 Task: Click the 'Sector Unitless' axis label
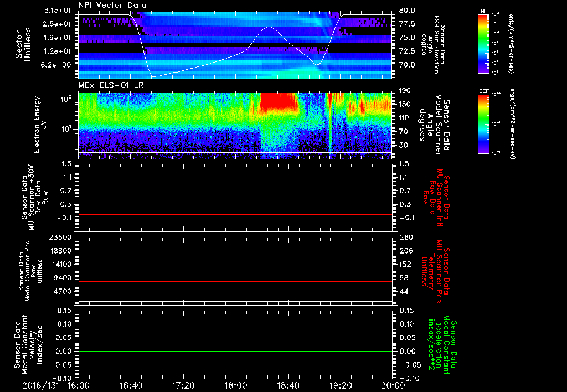click(23, 44)
